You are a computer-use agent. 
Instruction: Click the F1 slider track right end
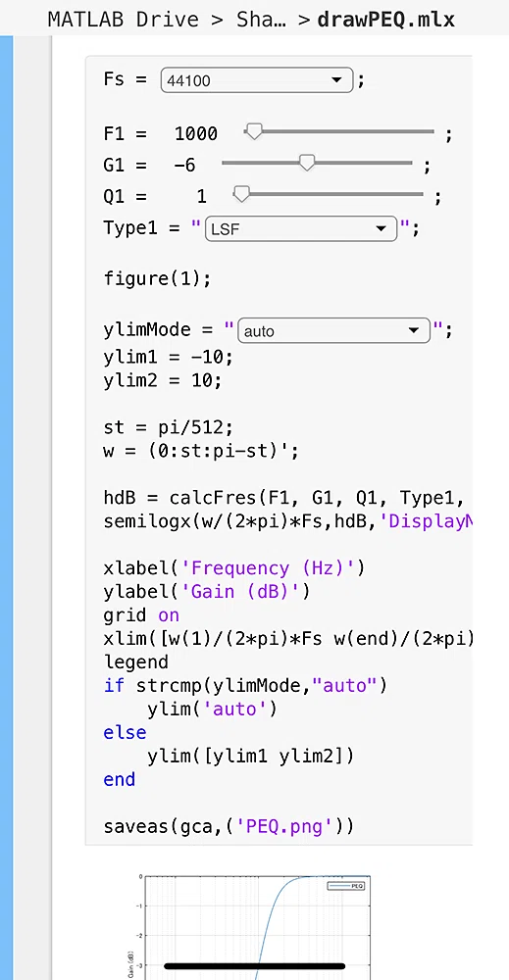[x=431, y=131]
